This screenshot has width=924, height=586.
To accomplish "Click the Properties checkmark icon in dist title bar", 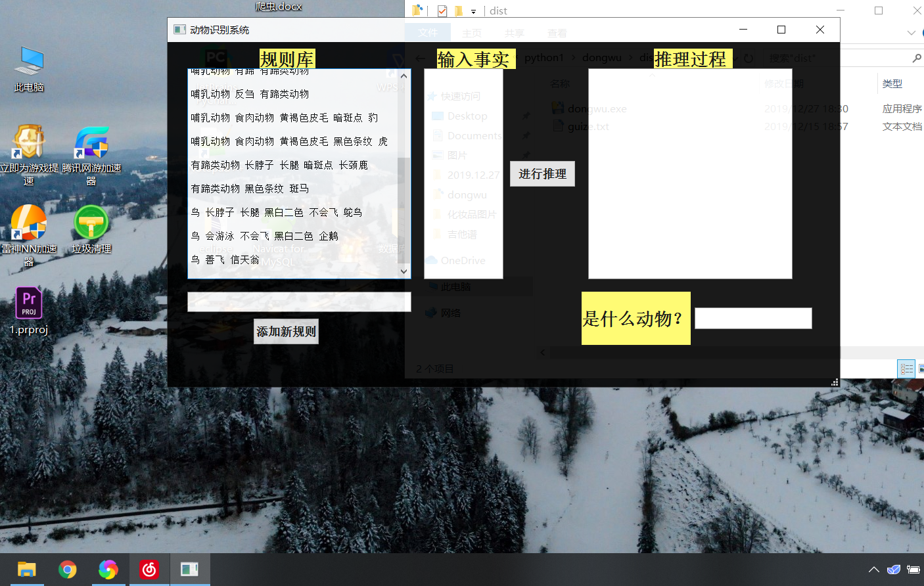I will click(442, 11).
